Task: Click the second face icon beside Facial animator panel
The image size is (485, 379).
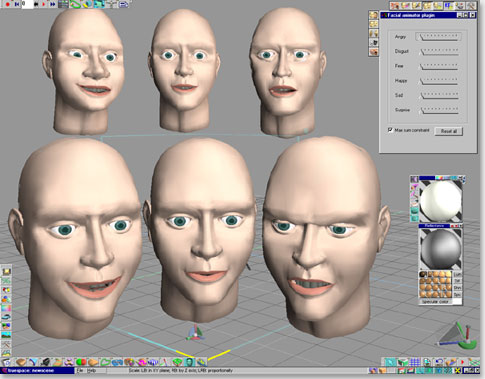Action: [x=373, y=24]
